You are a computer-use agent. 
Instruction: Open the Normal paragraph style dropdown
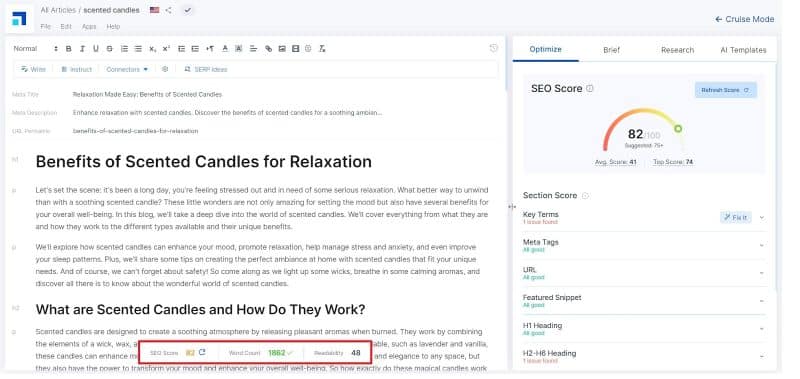point(36,49)
